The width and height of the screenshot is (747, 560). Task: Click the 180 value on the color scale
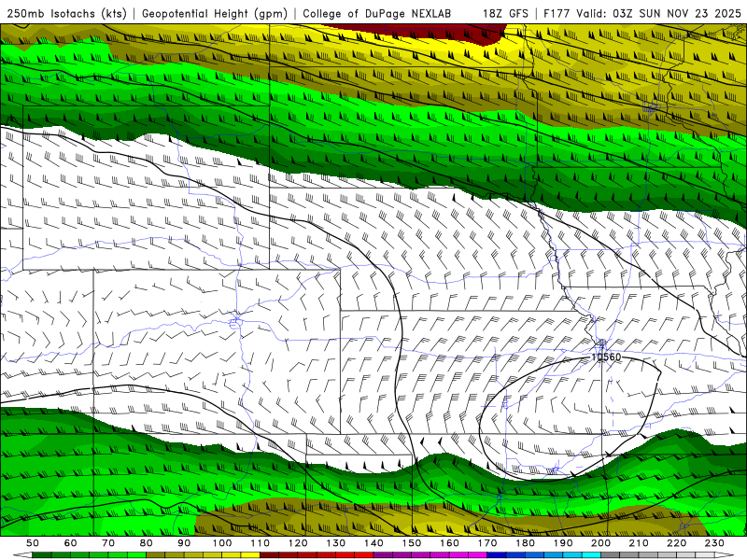(526, 543)
